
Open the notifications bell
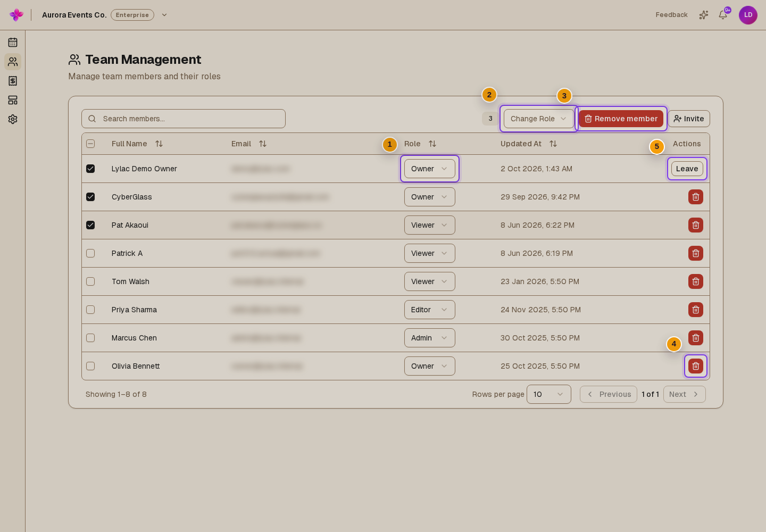[x=723, y=15]
